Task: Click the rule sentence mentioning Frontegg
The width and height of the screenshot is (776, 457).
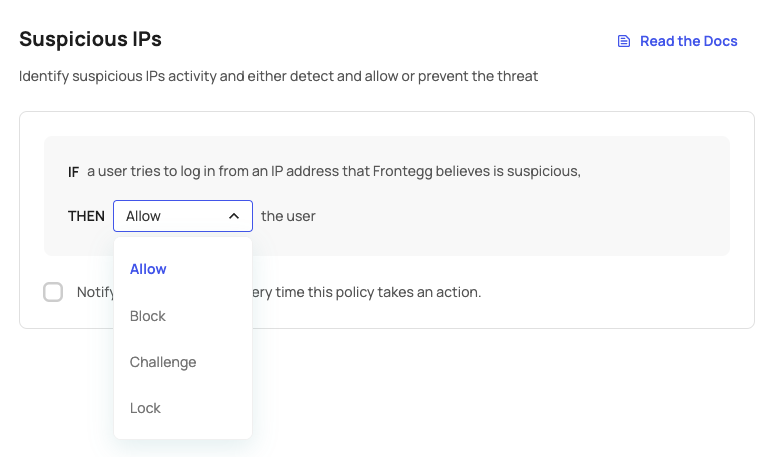Action: click(334, 171)
